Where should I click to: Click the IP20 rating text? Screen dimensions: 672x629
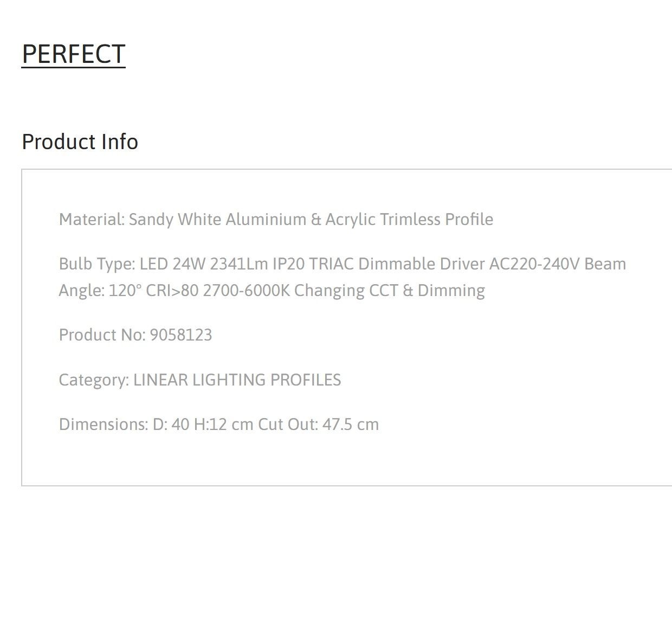(288, 264)
